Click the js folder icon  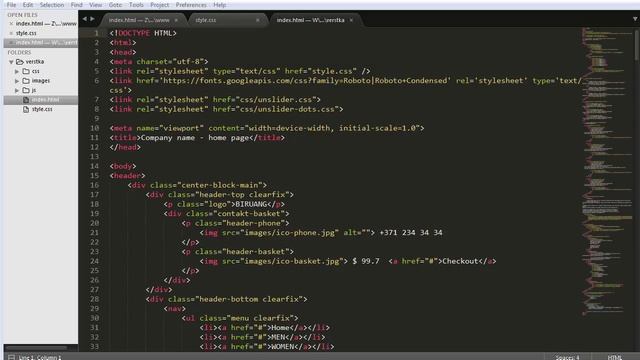point(26,90)
